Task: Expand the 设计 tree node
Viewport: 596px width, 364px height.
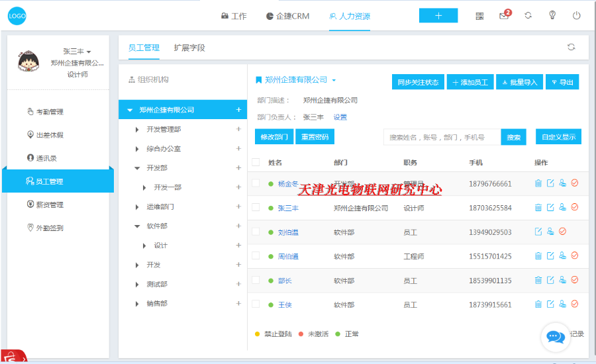Action: [x=144, y=246]
